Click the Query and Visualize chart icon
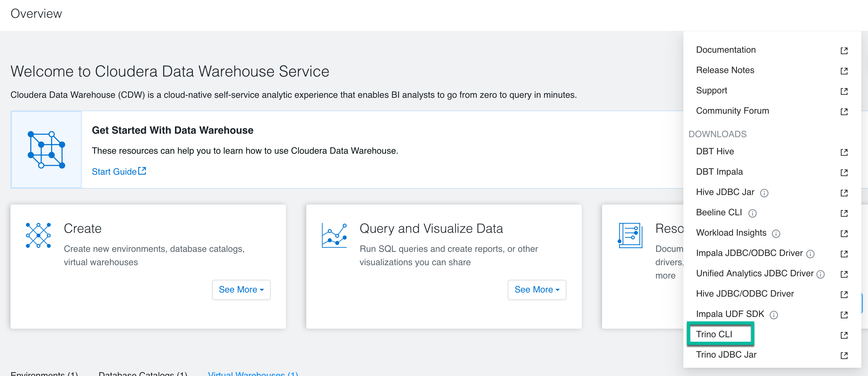868x376 pixels. 334,235
